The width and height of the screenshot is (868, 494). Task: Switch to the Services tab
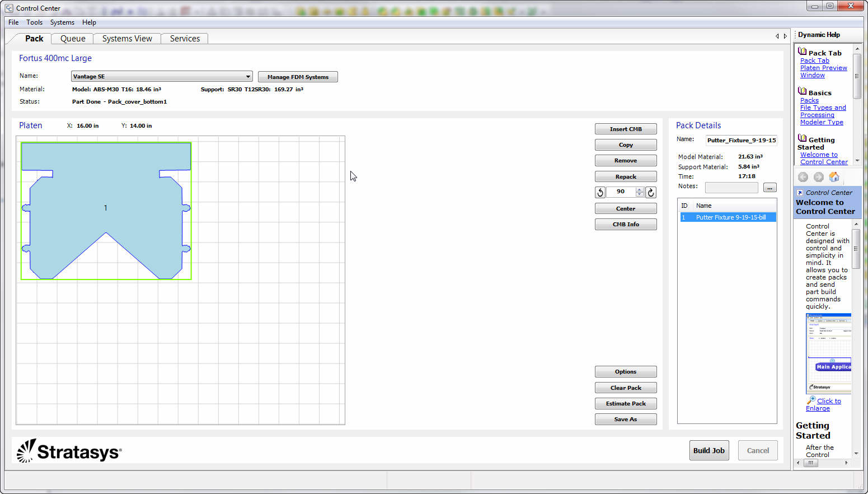[185, 39]
